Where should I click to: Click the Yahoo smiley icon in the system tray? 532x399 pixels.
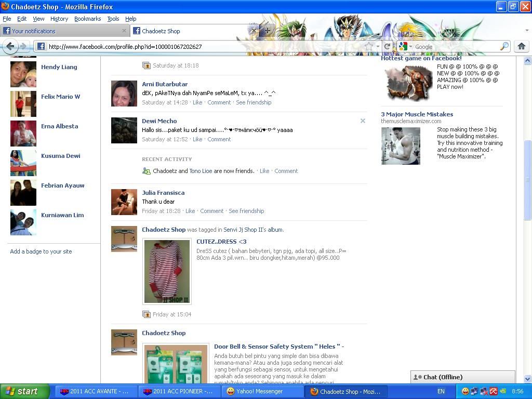pyautogui.click(x=465, y=391)
